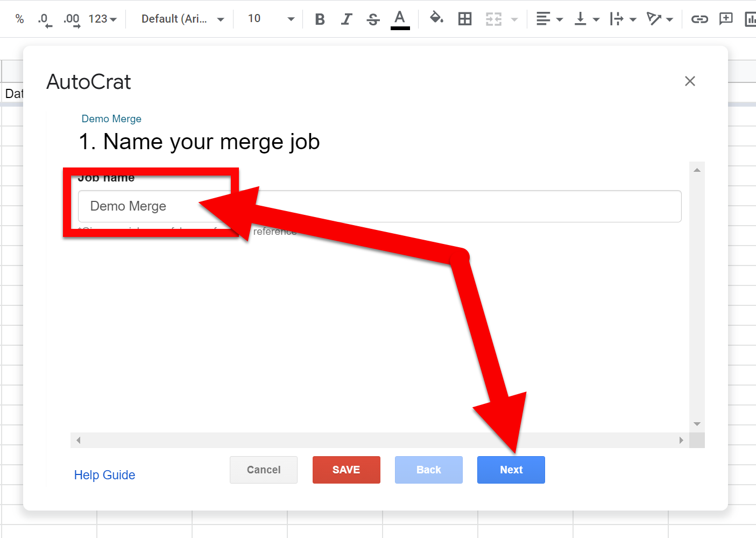
Task: Click the vertical scrollbar down arrow
Action: 697,424
